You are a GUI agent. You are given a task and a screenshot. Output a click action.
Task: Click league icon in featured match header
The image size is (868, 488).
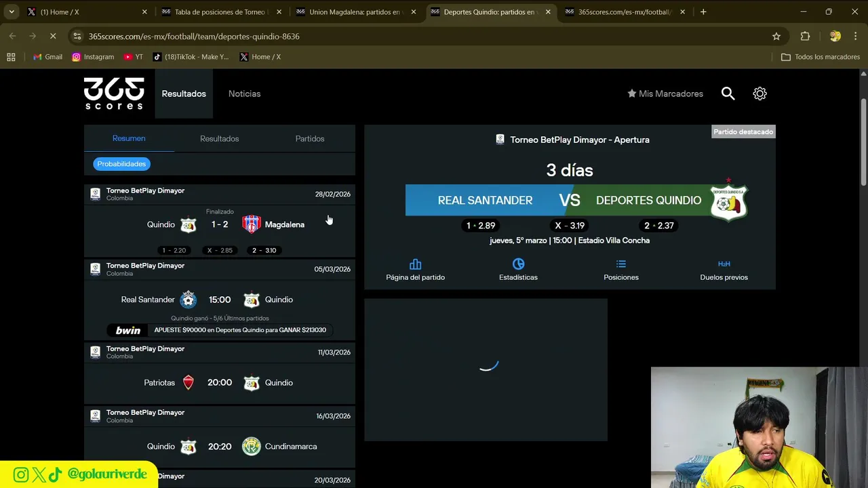pyautogui.click(x=500, y=140)
